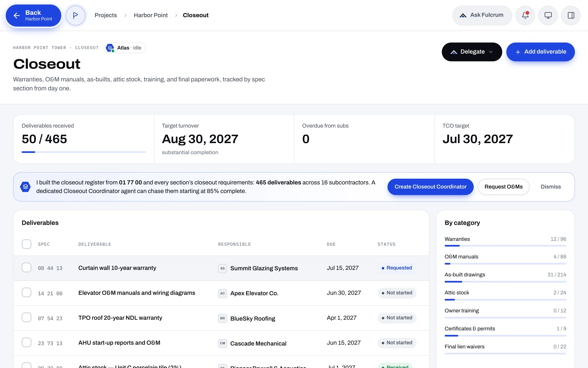The width and height of the screenshot is (588, 368).
Task: Click the SS avatar for Summit Glazing Systems
Action: pos(222,268)
